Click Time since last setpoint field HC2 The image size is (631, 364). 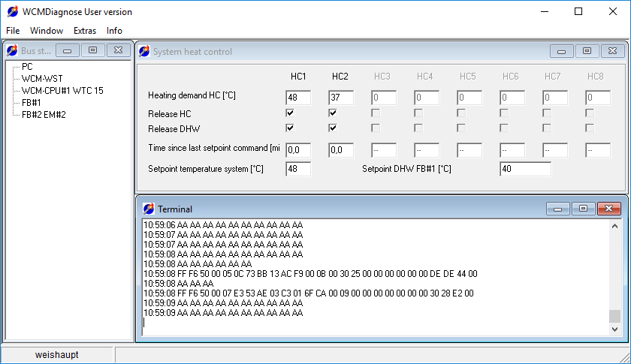pos(341,150)
